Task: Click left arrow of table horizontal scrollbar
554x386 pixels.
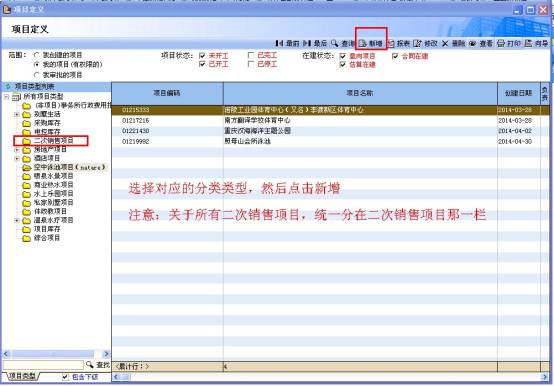Action: pos(116,377)
